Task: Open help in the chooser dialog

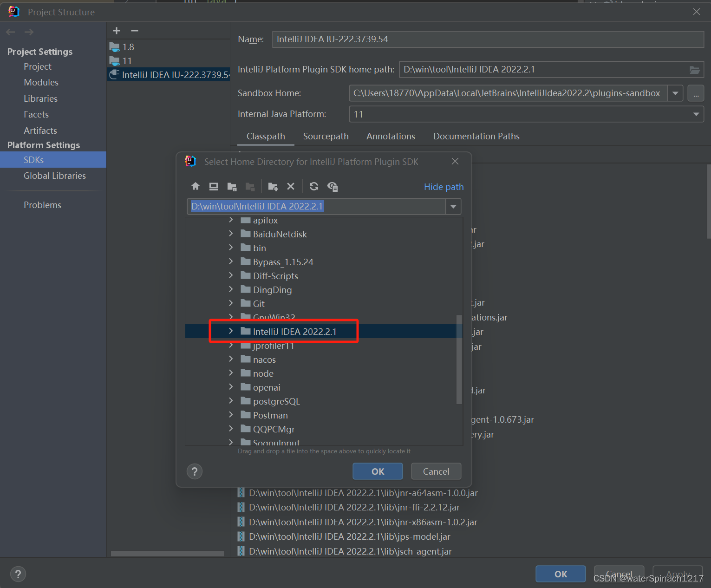Action: (195, 471)
